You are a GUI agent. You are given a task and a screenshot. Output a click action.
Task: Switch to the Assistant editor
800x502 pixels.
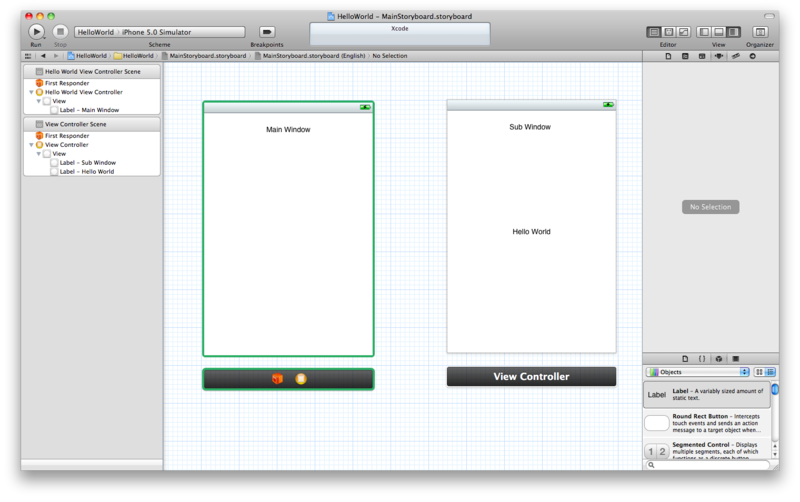coord(669,32)
